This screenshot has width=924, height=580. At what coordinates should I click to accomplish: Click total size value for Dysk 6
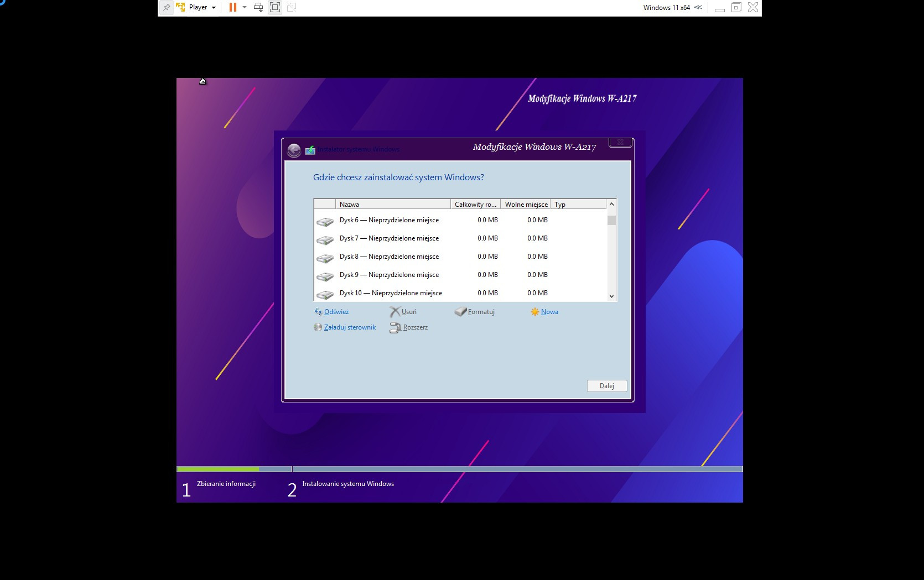point(487,220)
